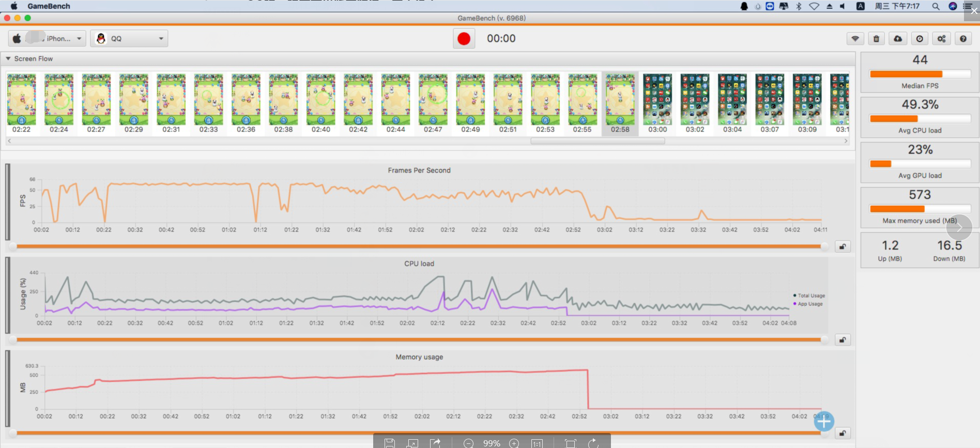Click the start handle of Memory usage slider

[13, 434]
